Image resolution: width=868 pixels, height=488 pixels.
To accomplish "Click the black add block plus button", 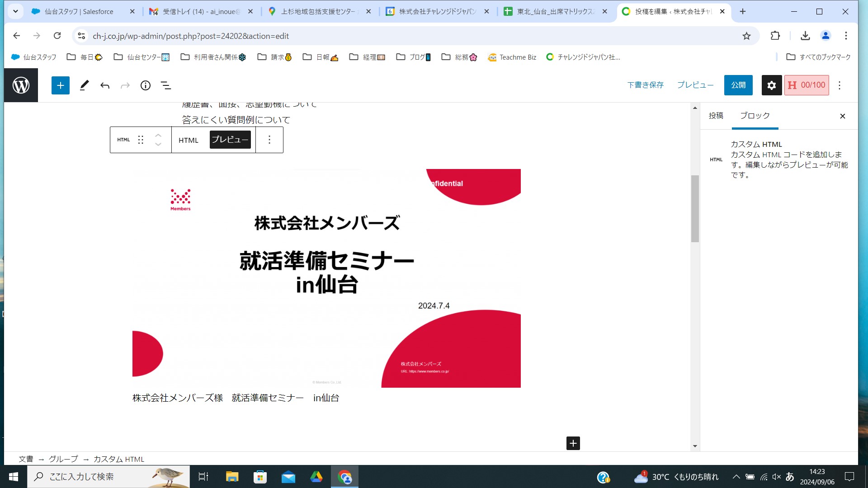I will (x=573, y=443).
